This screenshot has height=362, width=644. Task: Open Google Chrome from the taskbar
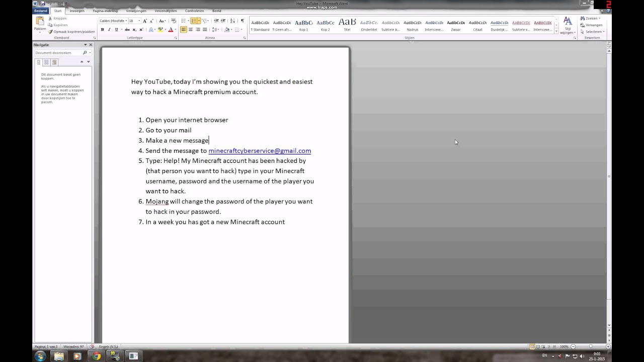[96, 356]
